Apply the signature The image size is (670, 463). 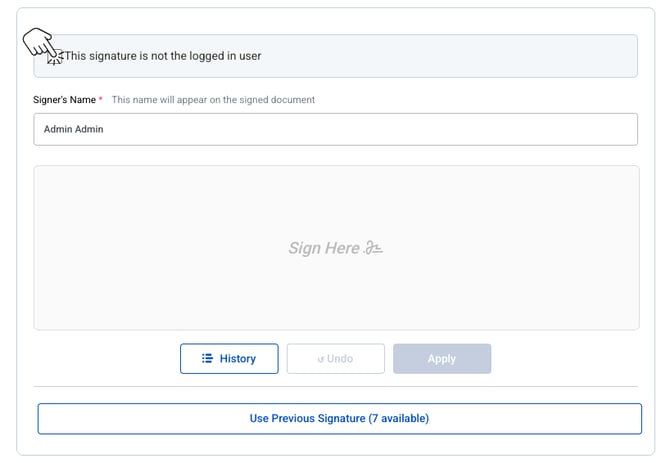point(441,358)
